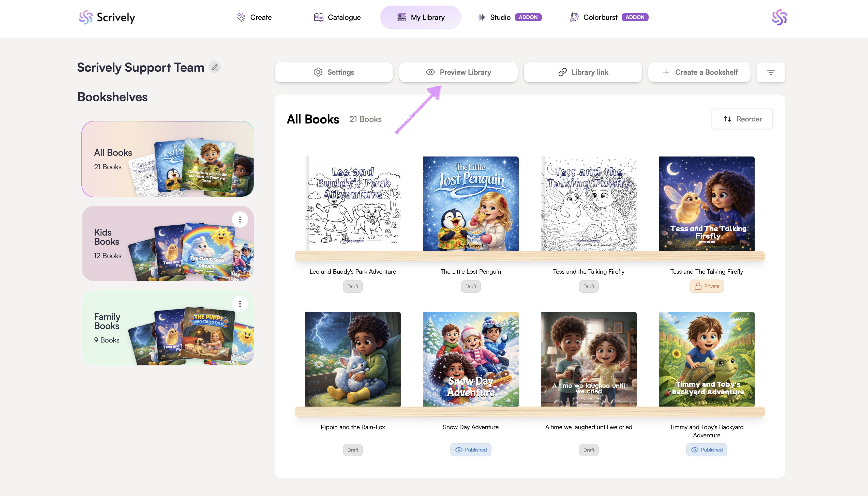
Task: Open the Pippin and the Rain-Fox cover
Action: coord(353,359)
